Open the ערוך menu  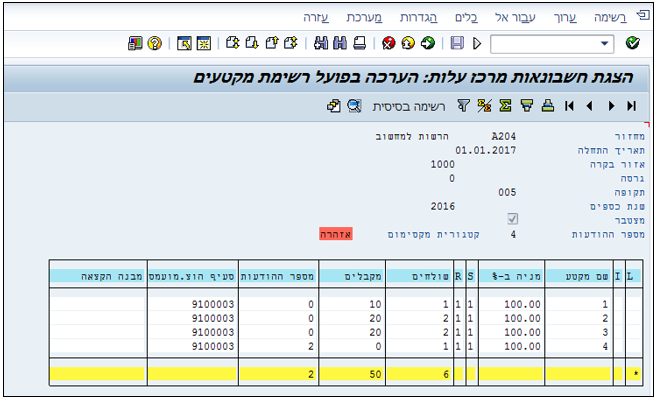click(x=565, y=18)
